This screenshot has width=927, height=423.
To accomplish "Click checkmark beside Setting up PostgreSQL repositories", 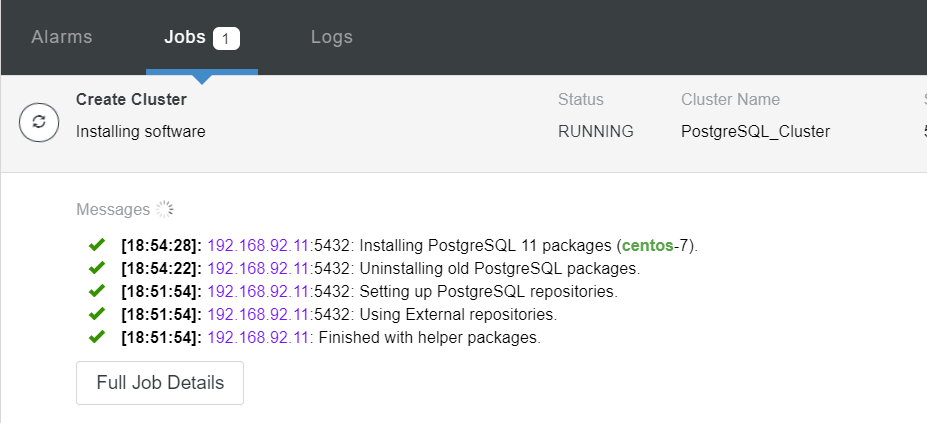I will pos(97,291).
